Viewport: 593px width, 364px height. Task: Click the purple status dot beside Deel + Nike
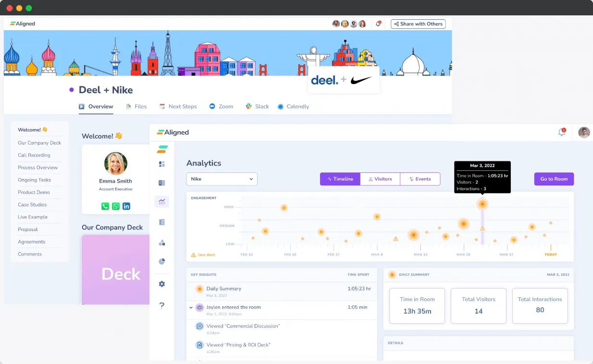point(72,90)
